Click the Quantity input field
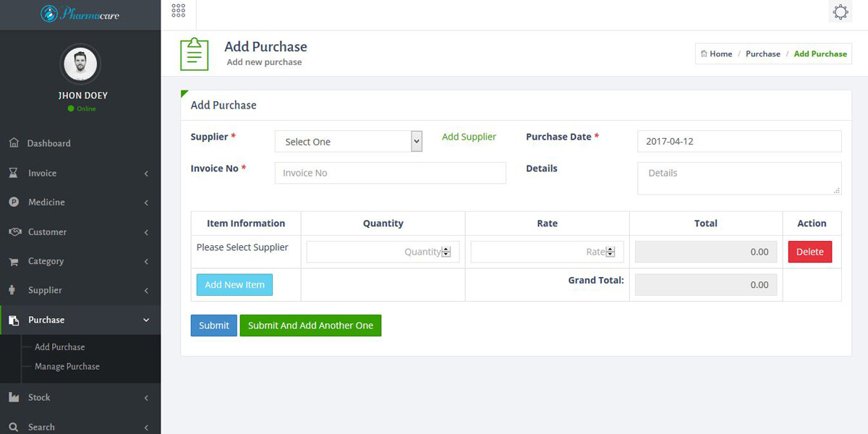Screen dimensions: 868x434 click(x=383, y=252)
